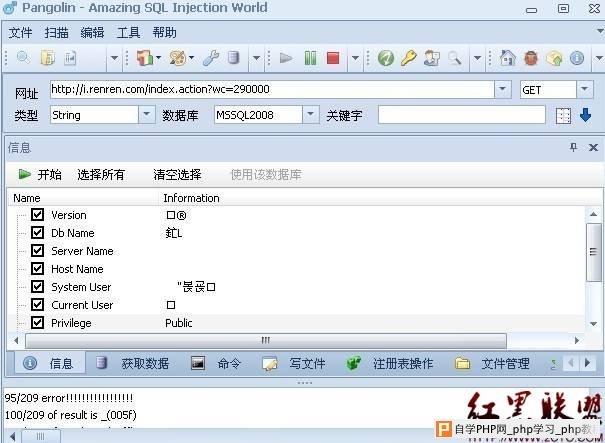Image resolution: width=605 pixels, height=443 pixels.
Task: Click the 开始 start button
Action: point(40,175)
